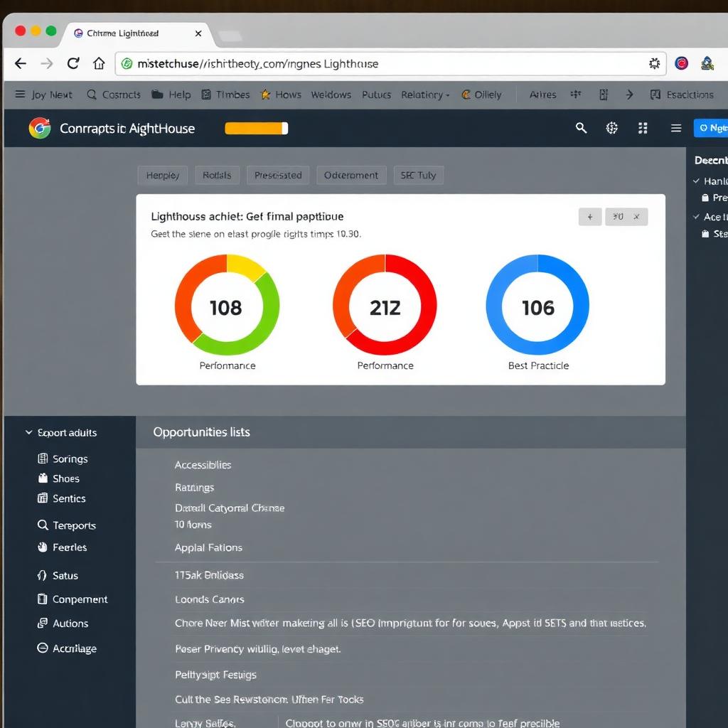Open the Esaclctions bookmark
This screenshot has width=728, height=728.
click(682, 95)
